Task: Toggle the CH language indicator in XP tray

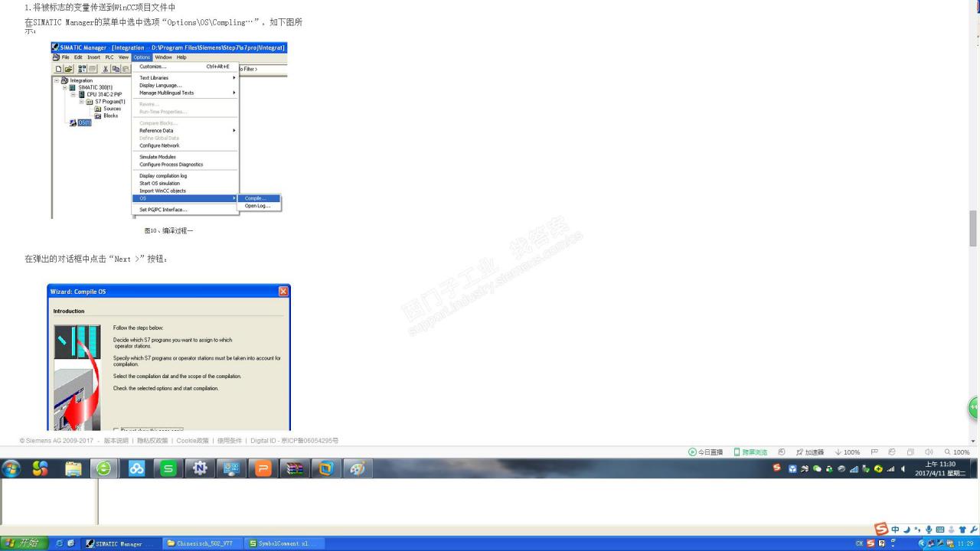Action: 859,543
